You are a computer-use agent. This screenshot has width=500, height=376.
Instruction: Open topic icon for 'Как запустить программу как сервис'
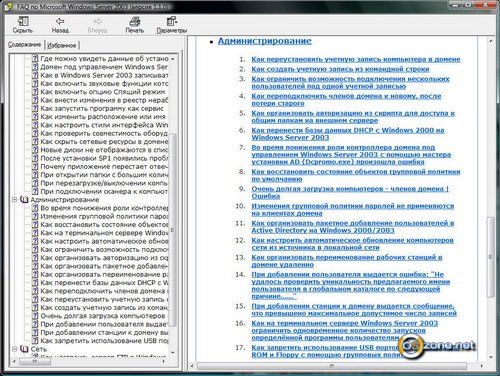pyautogui.click(x=35, y=108)
